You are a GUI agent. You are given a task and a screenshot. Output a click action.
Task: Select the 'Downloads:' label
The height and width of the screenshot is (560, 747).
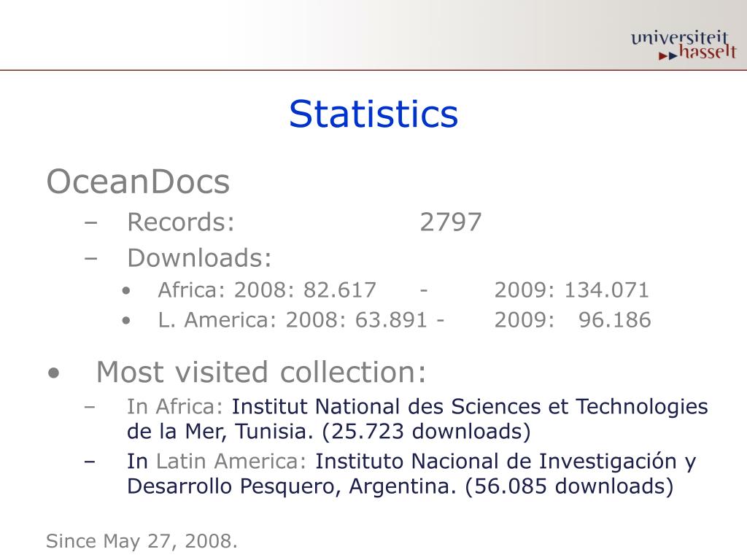coord(200,257)
